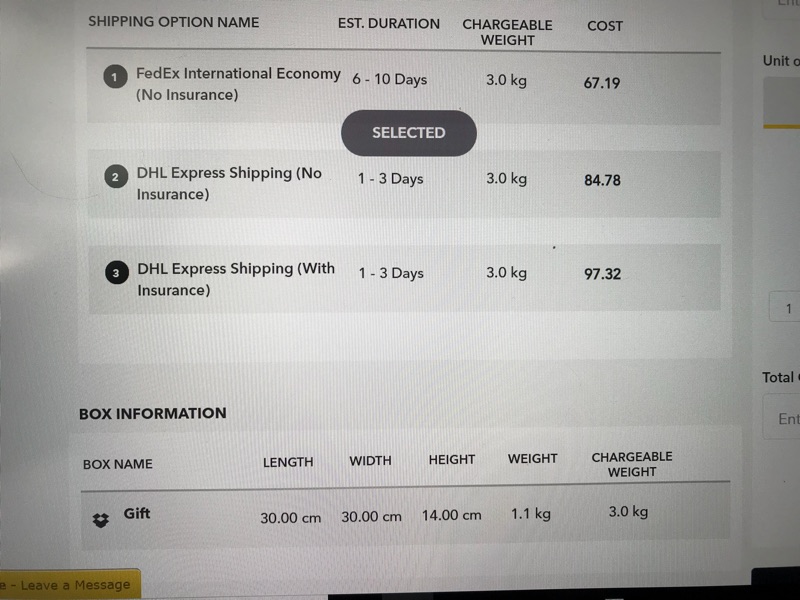Viewport: 800px width, 600px height.
Task: Click the gray field under Unit label
Action: point(783,100)
